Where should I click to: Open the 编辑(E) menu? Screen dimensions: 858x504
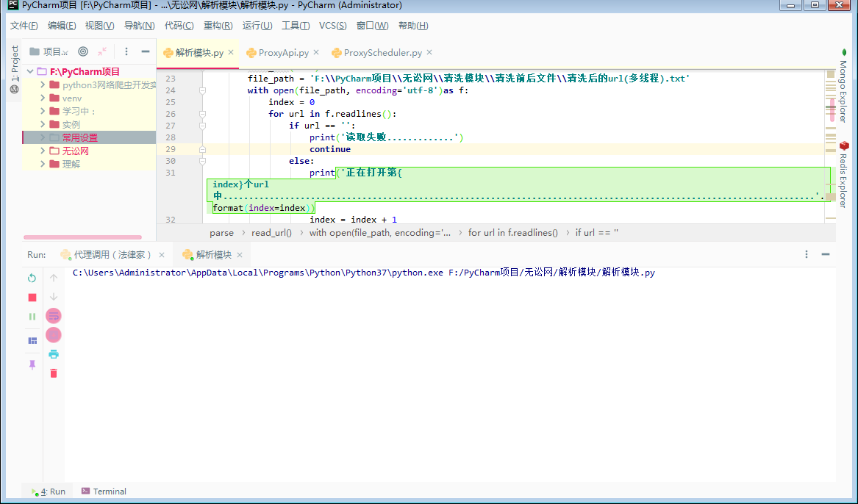coord(62,26)
